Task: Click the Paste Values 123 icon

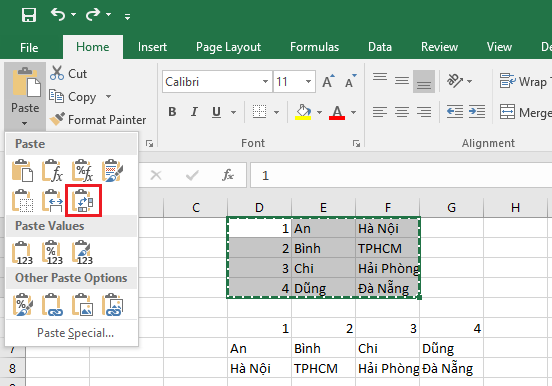Action: coord(23,253)
